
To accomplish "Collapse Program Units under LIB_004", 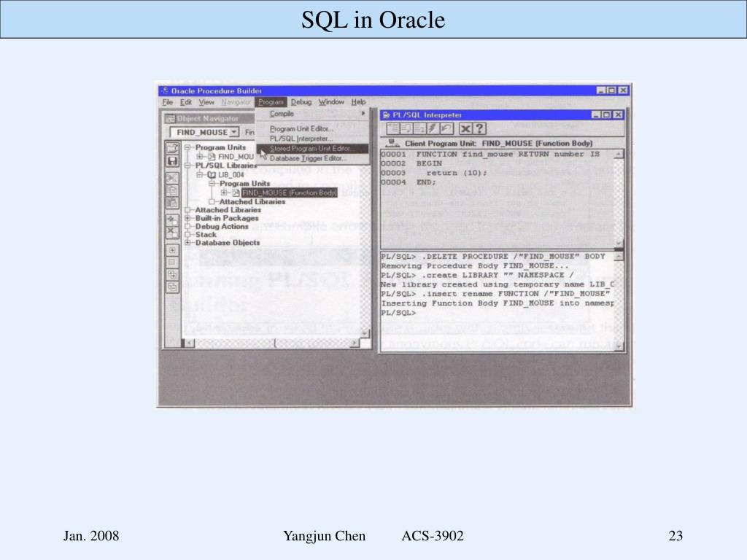I will point(212,183).
